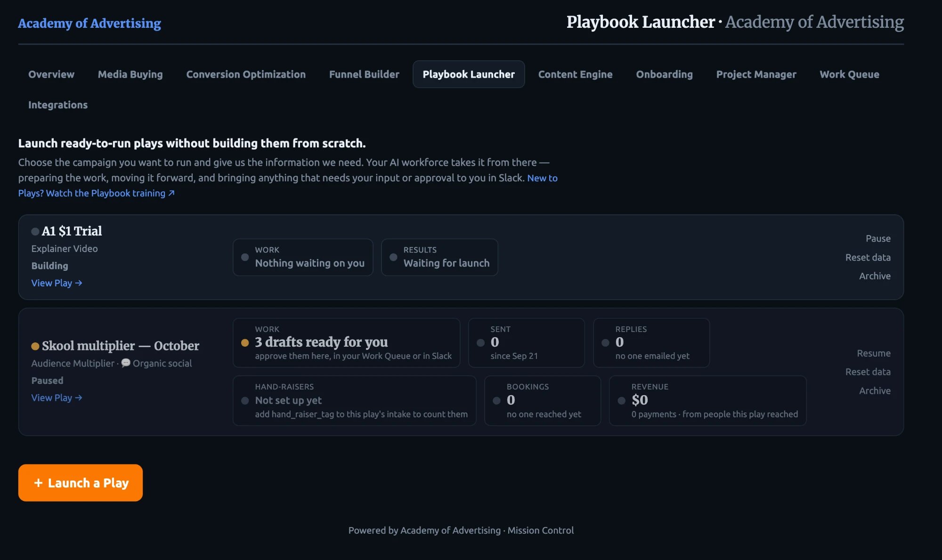The image size is (942, 560).
Task: Open the Revenue $0 card
Action: click(x=708, y=401)
